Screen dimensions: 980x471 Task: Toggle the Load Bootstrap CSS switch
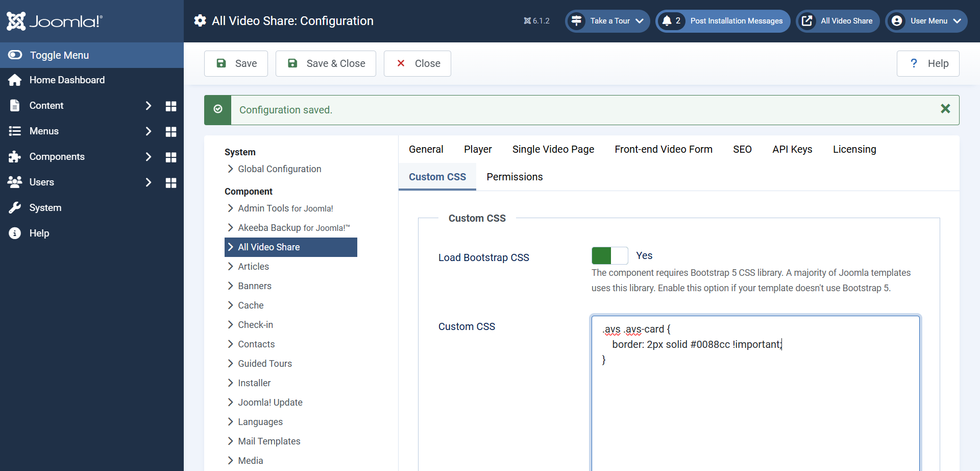click(609, 255)
